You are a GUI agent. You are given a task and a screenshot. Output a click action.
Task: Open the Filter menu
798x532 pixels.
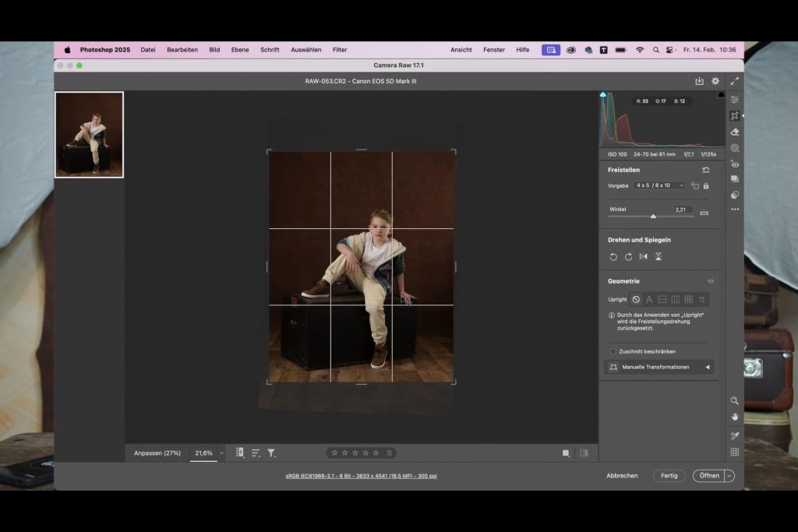(340, 50)
